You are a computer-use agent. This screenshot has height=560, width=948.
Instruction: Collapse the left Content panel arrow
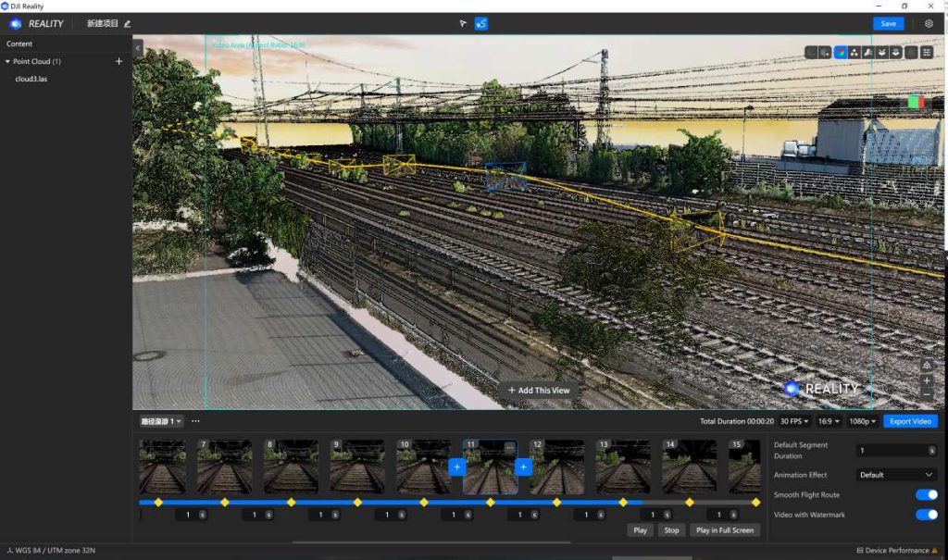pos(138,47)
